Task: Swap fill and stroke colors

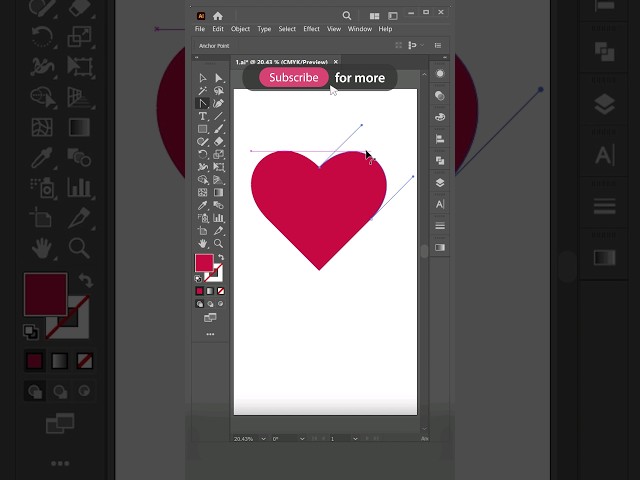Action: pyautogui.click(x=221, y=258)
